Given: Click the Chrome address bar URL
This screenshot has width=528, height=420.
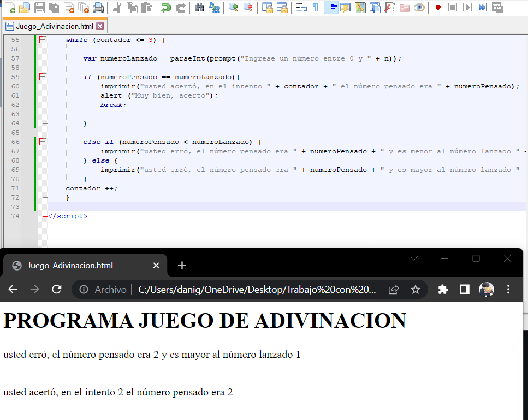Looking at the screenshot, I should point(257,290).
